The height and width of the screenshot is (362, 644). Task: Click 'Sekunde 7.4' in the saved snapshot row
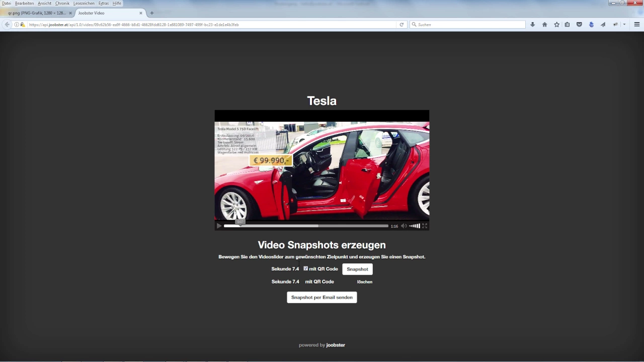point(285,282)
